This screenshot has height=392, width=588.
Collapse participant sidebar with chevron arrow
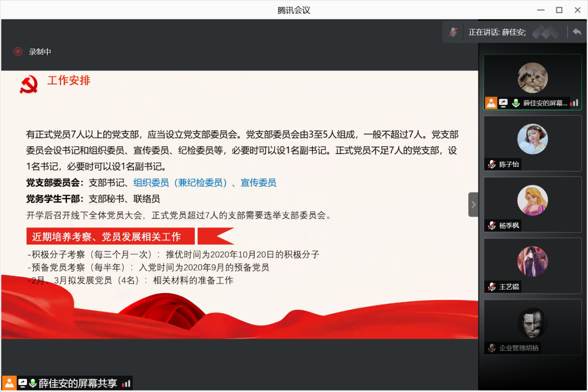tap(473, 205)
